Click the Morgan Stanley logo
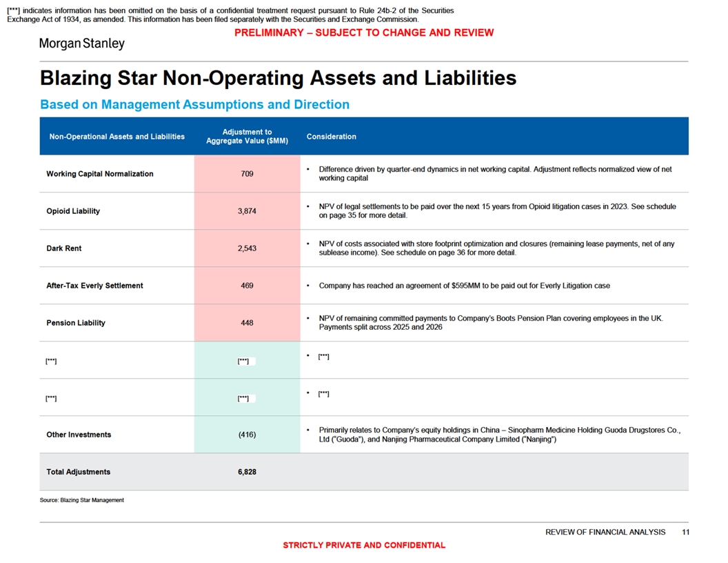 pyautogui.click(x=82, y=44)
